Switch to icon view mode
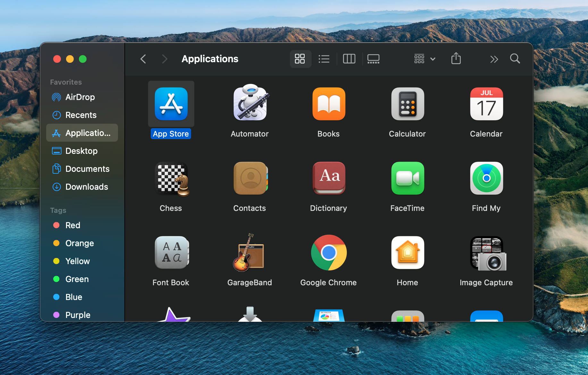The width and height of the screenshot is (588, 375). (300, 59)
